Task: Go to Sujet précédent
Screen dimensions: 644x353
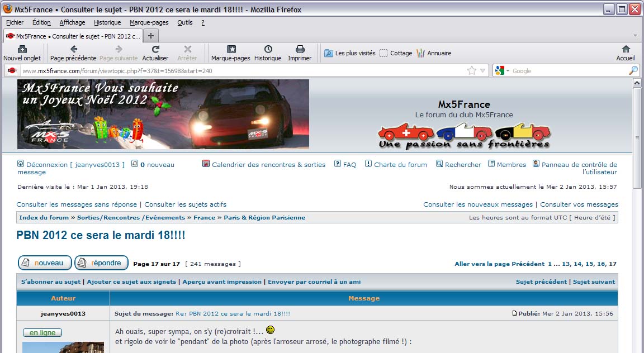Action: 541,282
